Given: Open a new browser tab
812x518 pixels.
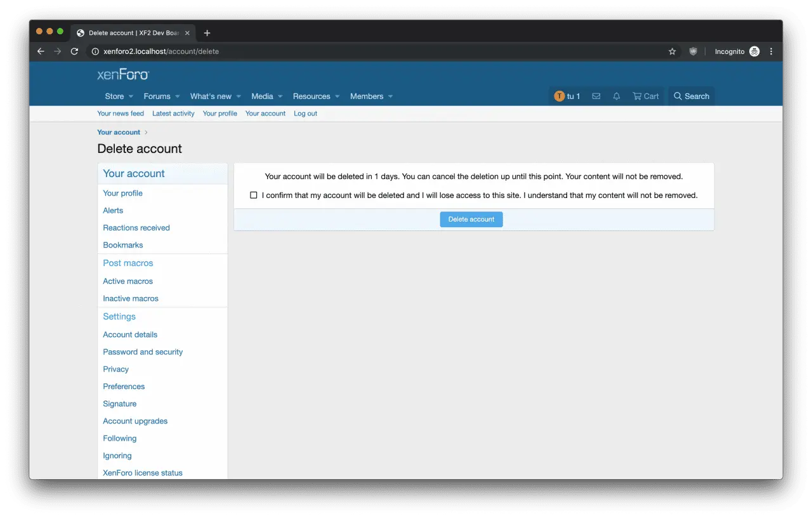Looking at the screenshot, I should pyautogui.click(x=207, y=33).
